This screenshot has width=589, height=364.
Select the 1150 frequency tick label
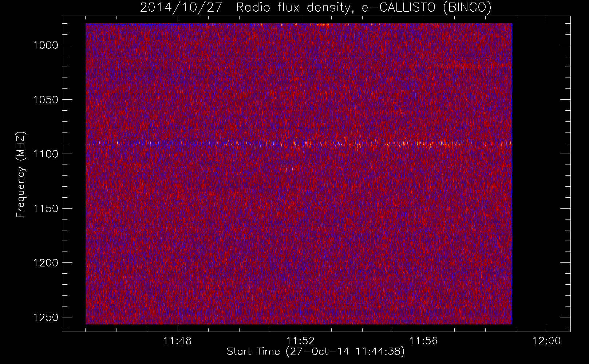click(x=46, y=209)
